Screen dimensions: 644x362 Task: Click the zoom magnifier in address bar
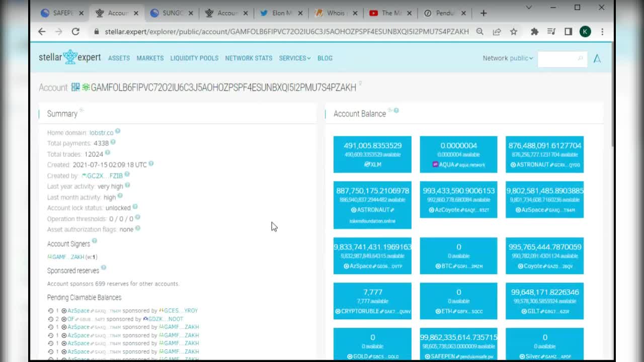(x=480, y=31)
